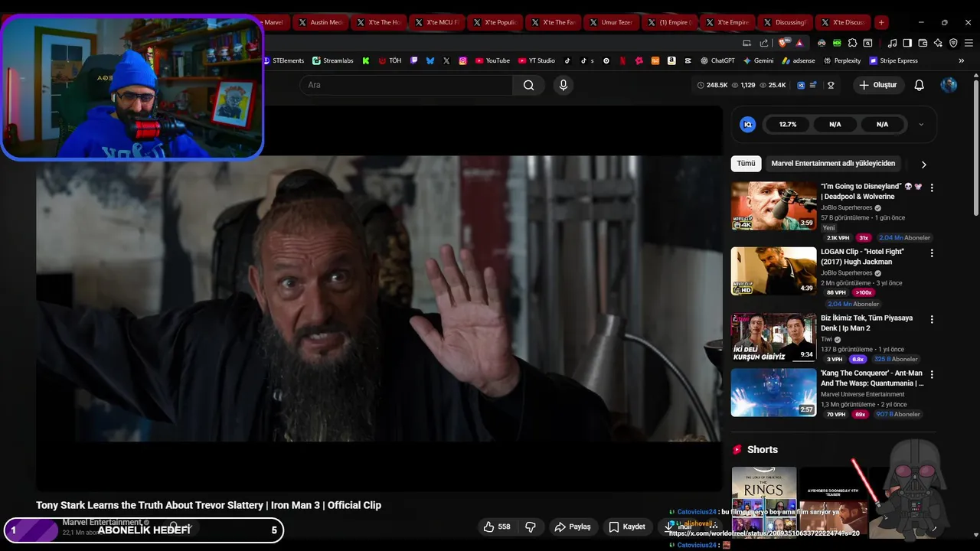
Task: Open the Streamlabs bookmark
Action: coord(333,60)
